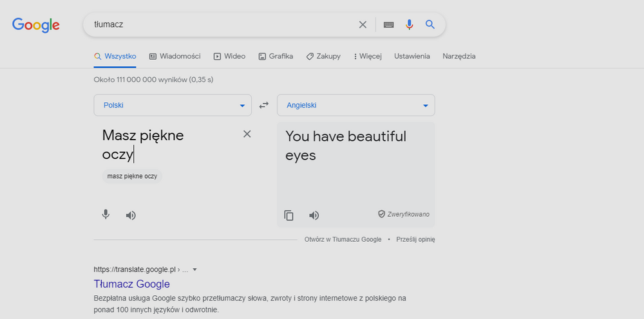Clear the Polish source text
Viewport: 644px width, 319px height.
tap(247, 134)
